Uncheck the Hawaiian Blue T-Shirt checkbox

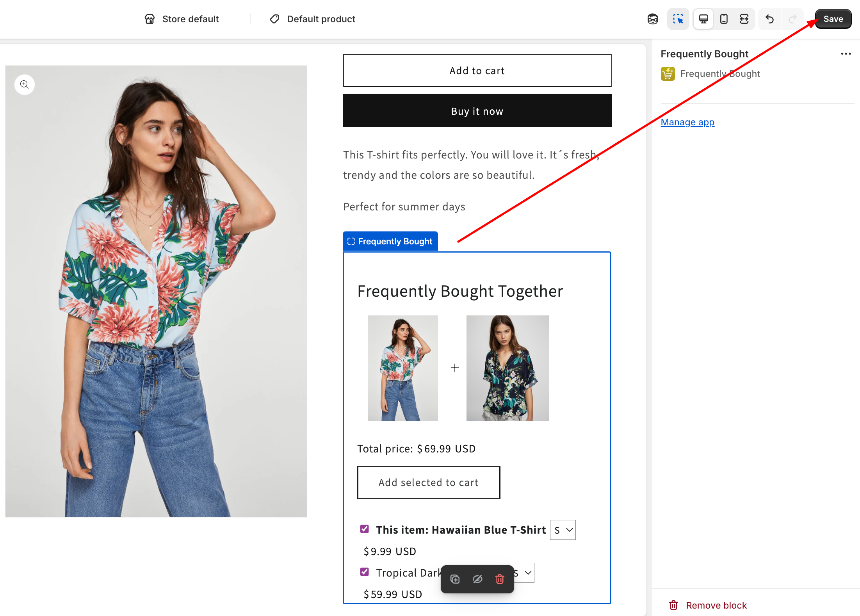(365, 529)
